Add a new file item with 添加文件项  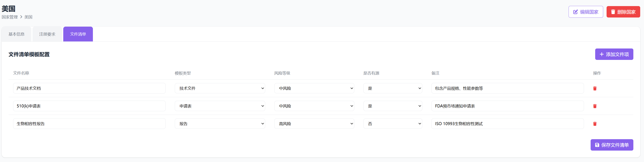point(614,54)
